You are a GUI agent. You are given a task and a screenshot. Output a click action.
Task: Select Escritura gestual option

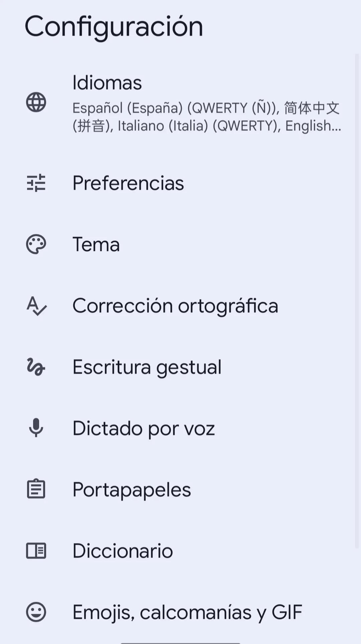pos(147,367)
